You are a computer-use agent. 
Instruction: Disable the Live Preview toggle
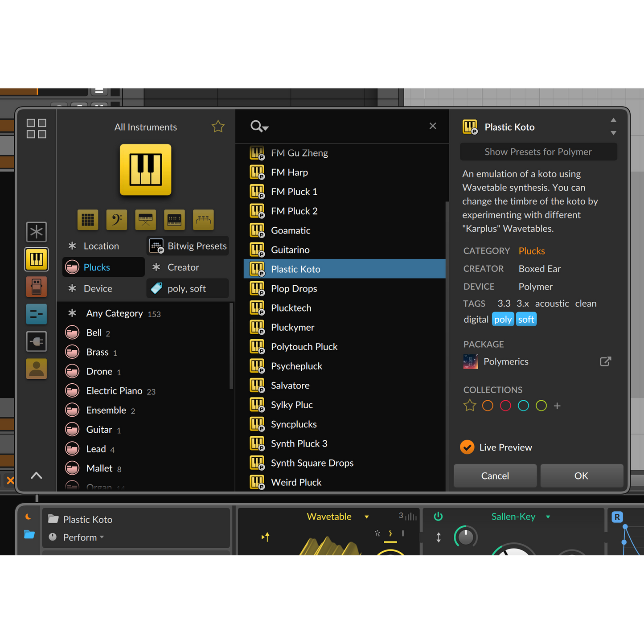click(x=467, y=447)
